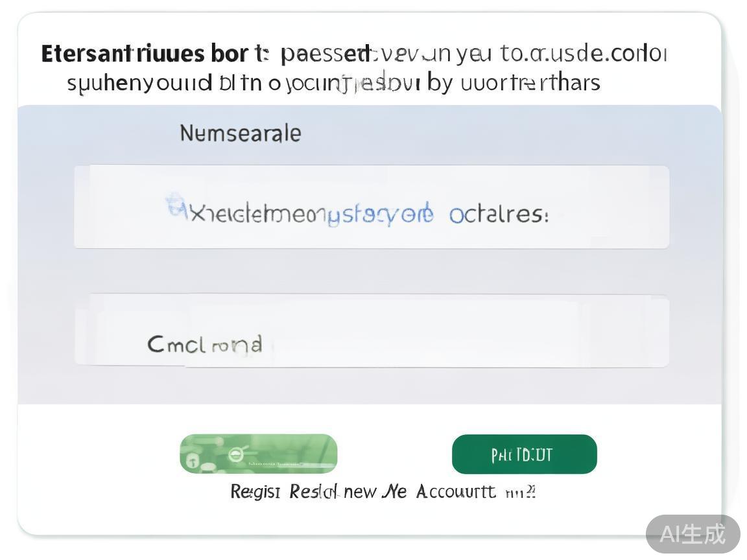Click the round magnifier icon on light green button
This screenshot has height=560, width=747.
[237, 454]
